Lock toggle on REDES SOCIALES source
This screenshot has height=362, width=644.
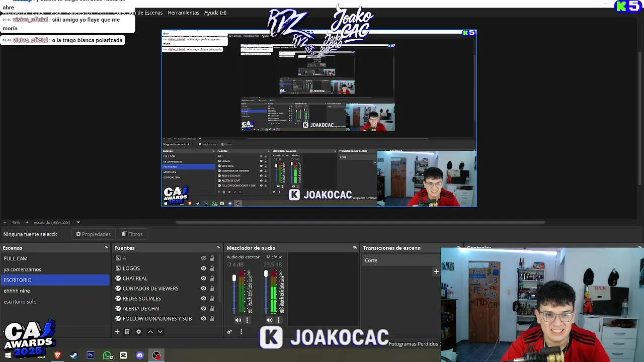(212, 299)
